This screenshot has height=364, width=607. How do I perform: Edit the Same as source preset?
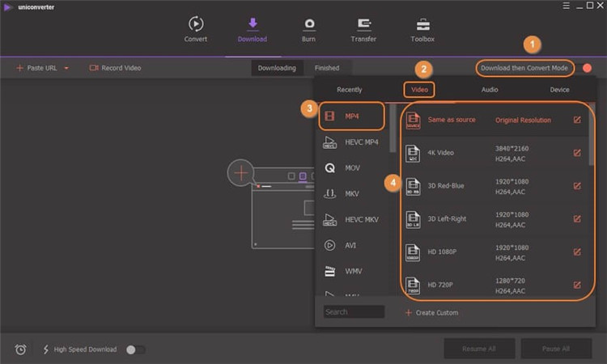coord(577,120)
